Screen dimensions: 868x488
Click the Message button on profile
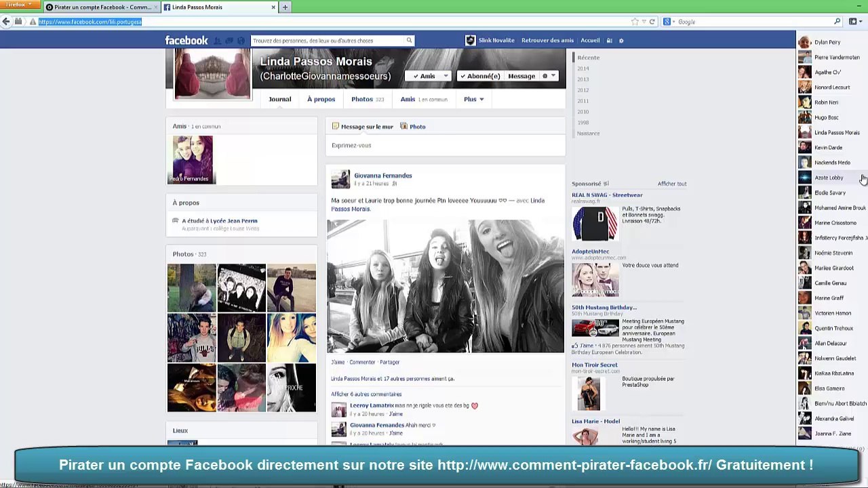[521, 76]
